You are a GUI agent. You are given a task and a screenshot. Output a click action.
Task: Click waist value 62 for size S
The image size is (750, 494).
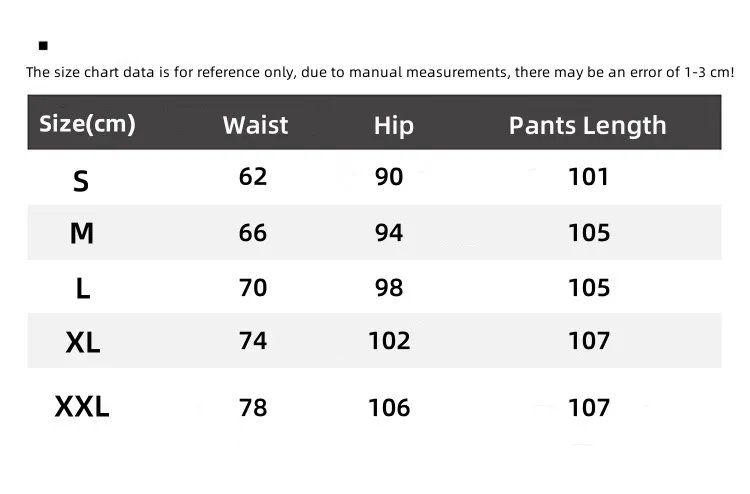click(253, 177)
